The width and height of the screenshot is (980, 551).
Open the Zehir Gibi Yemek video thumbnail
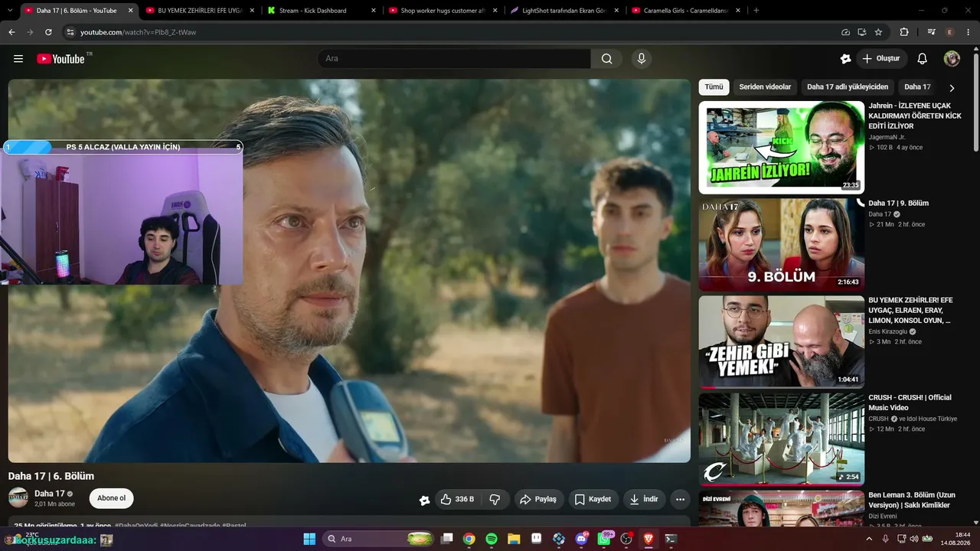(781, 341)
